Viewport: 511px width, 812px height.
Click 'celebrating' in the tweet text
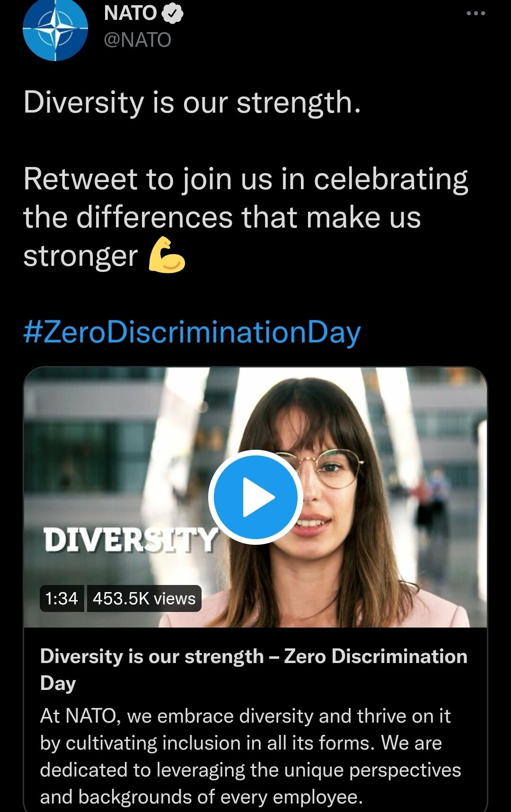tap(391, 179)
